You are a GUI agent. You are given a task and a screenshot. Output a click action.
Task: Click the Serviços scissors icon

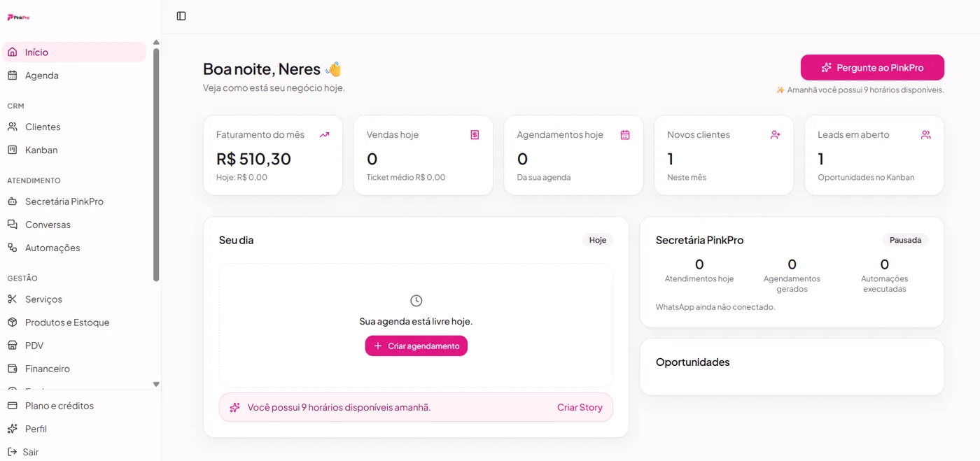[x=12, y=299]
